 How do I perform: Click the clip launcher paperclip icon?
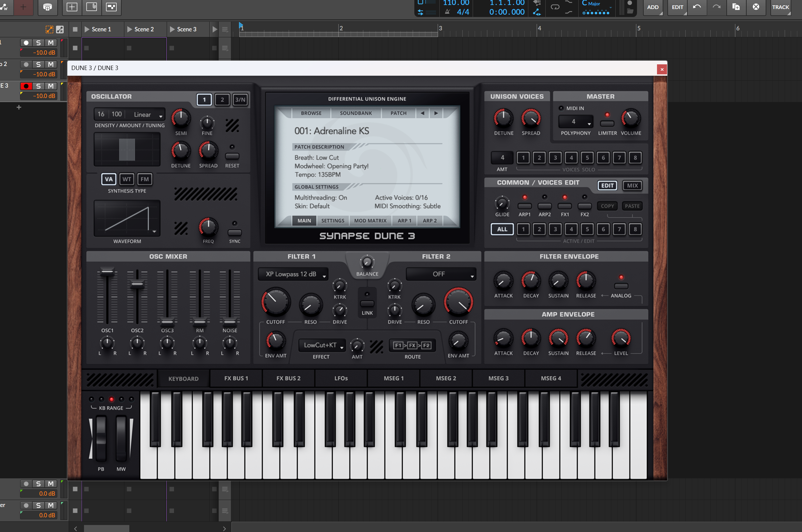pyautogui.click(x=92, y=7)
